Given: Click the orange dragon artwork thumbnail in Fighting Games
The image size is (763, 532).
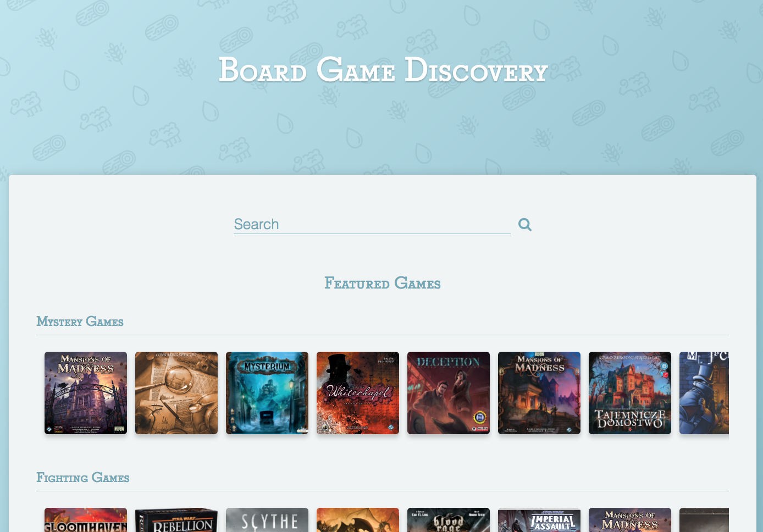Looking at the screenshot, I should pyautogui.click(x=357, y=520).
